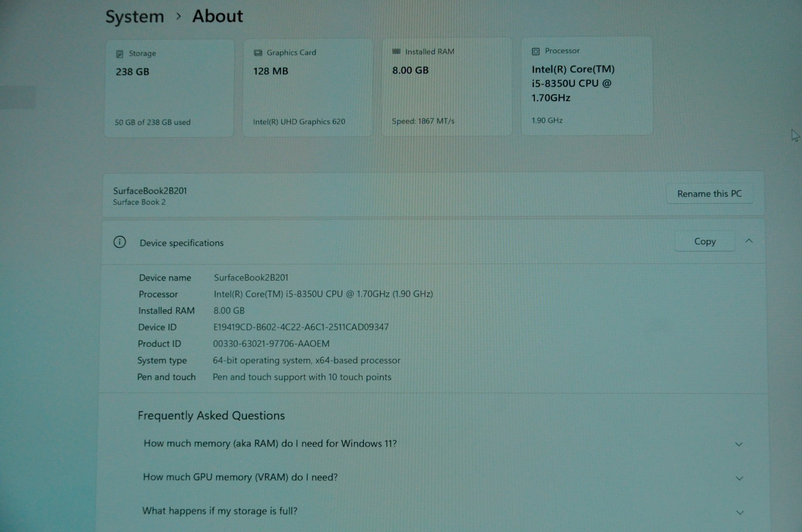Copy the device specifications
Image resolution: width=802 pixels, height=532 pixels.
pyautogui.click(x=705, y=241)
